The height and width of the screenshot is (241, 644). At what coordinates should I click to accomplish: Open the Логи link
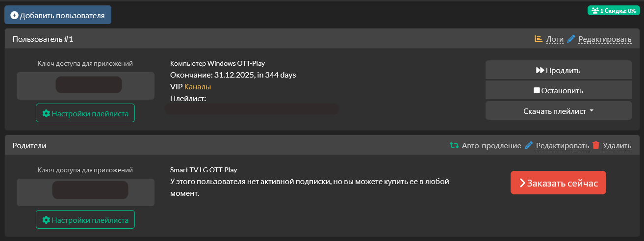coord(555,39)
